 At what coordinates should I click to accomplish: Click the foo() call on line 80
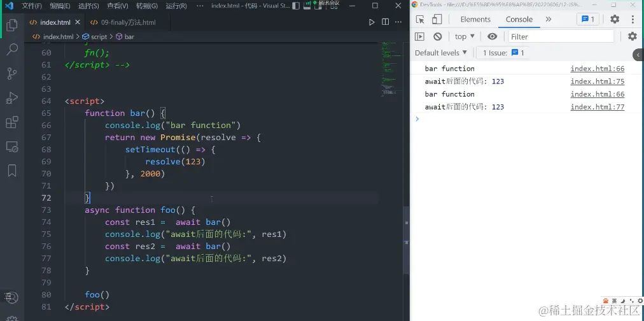point(97,295)
